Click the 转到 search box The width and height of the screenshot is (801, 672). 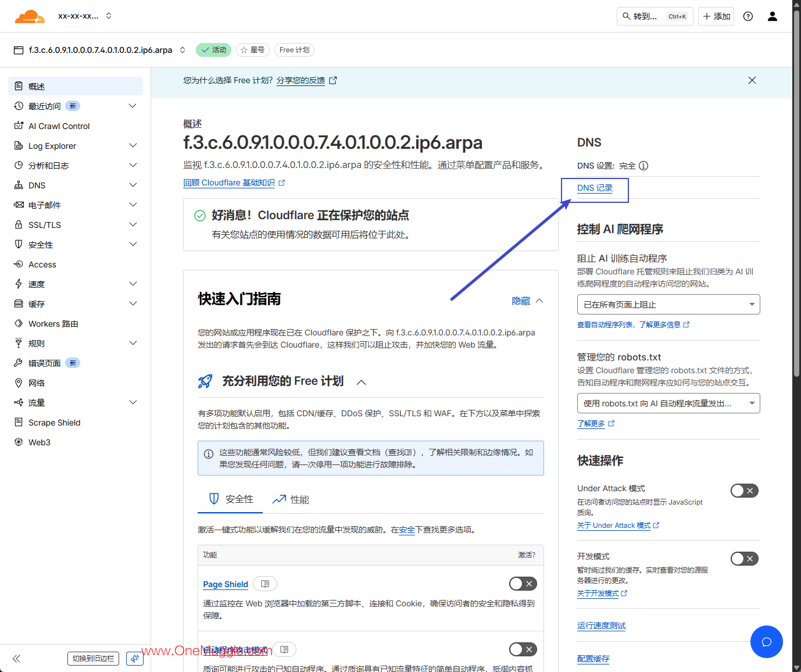655,16
